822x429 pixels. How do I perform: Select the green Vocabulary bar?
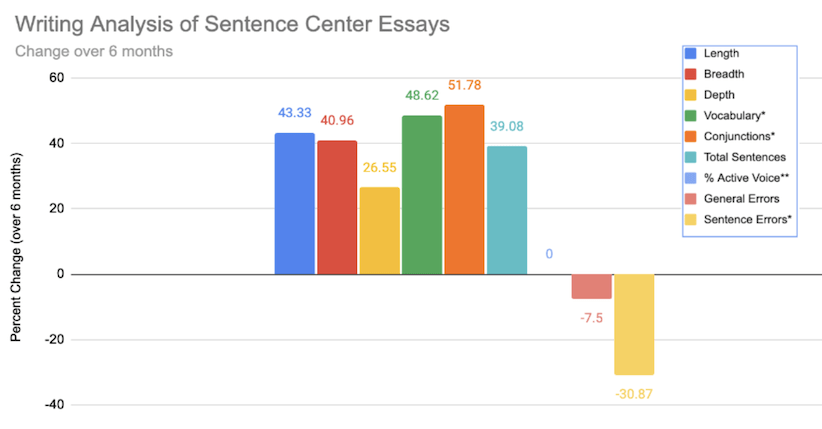click(421, 194)
